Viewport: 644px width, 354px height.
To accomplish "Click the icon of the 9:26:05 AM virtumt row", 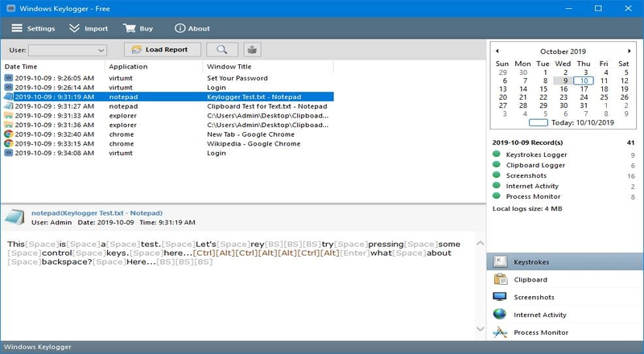I will click(9, 77).
